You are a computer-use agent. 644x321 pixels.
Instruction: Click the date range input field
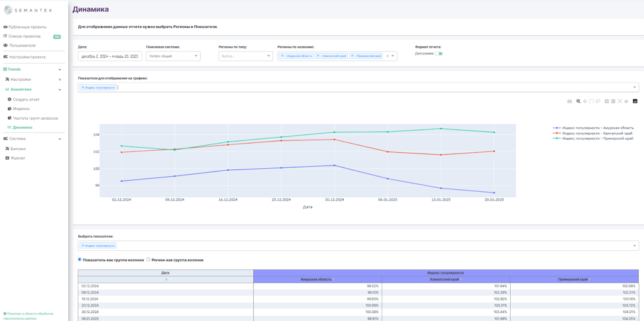(109, 56)
